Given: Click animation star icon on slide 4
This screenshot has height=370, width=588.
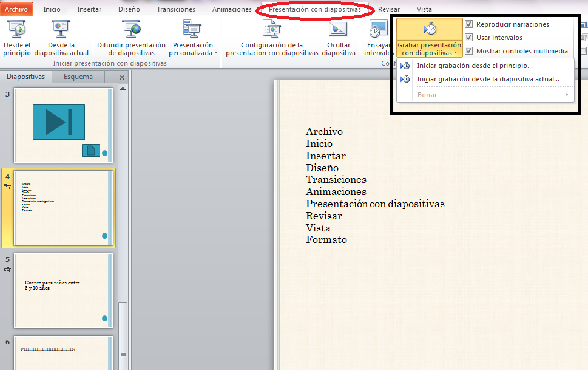Looking at the screenshot, I should [7, 186].
